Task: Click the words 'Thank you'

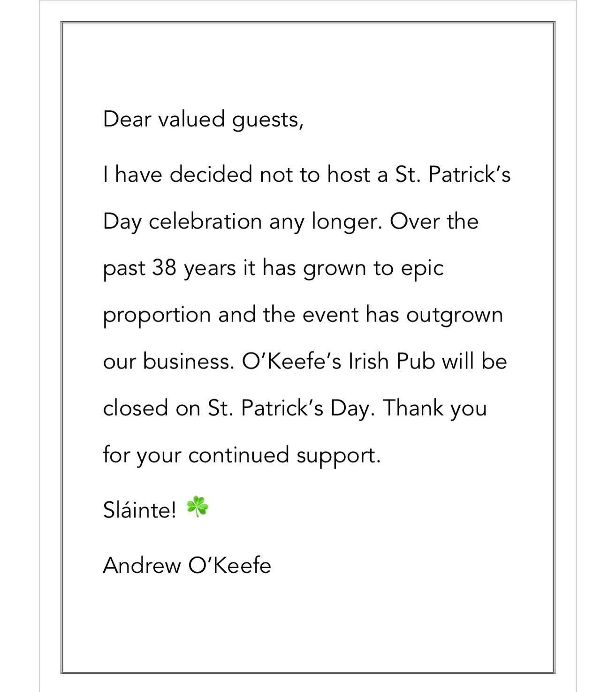Action: pos(435,408)
